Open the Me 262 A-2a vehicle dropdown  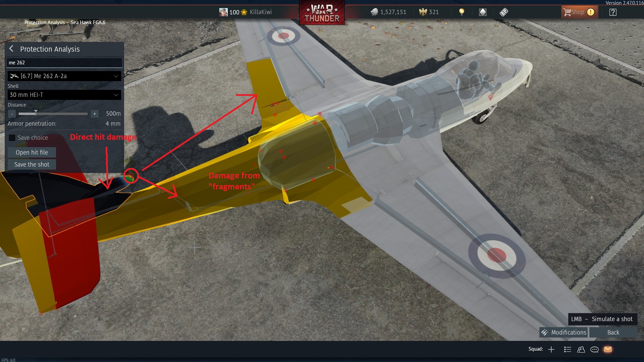[x=64, y=76]
